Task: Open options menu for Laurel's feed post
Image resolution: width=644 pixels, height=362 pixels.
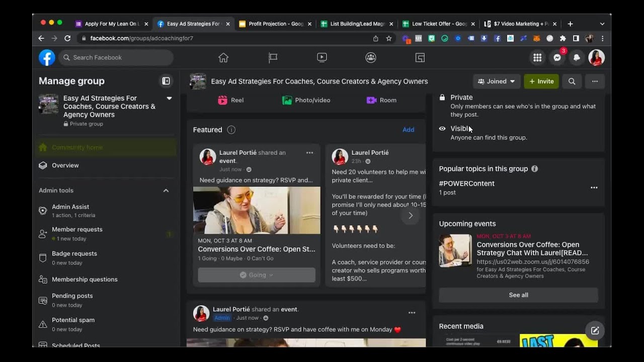Action: (x=412, y=313)
